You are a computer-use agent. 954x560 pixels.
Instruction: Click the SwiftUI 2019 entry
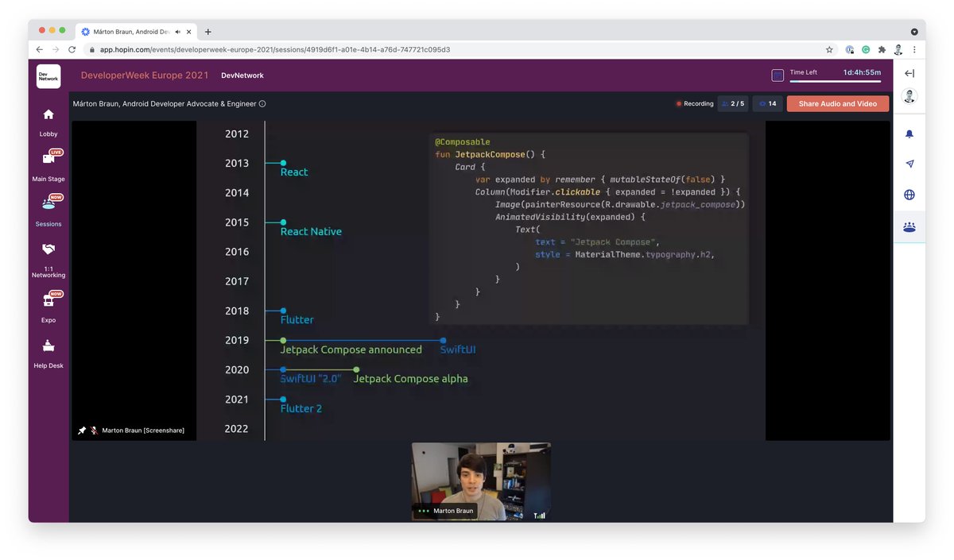click(x=458, y=350)
